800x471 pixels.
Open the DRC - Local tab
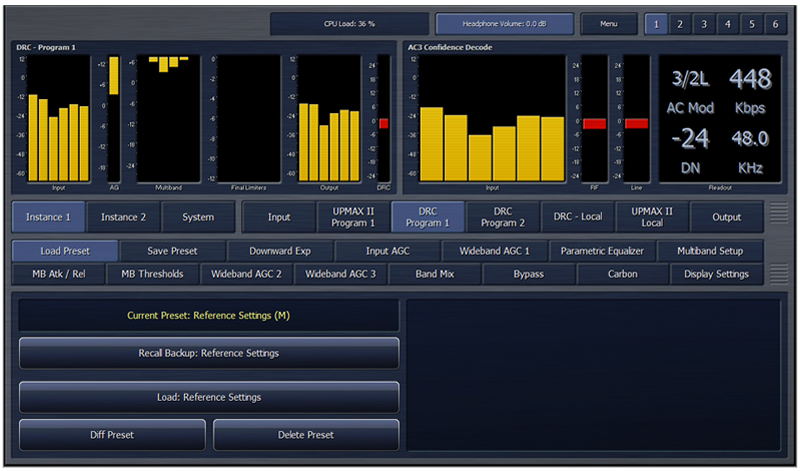tap(578, 217)
